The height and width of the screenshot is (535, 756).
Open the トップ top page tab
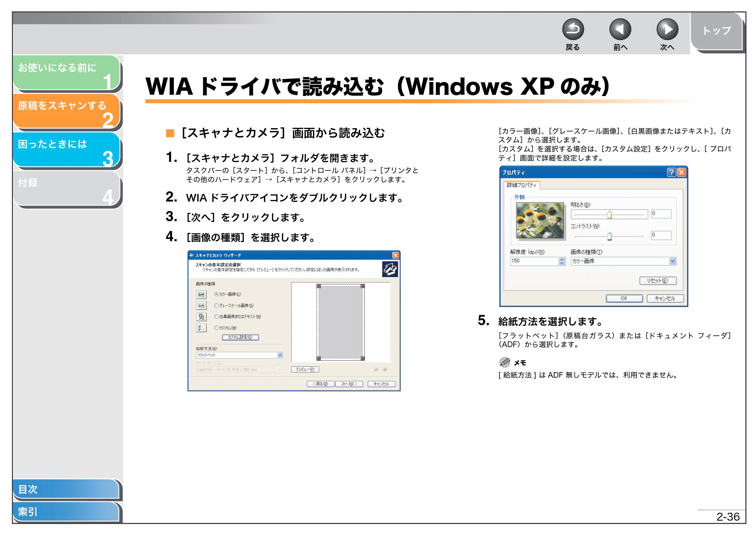pos(717,31)
